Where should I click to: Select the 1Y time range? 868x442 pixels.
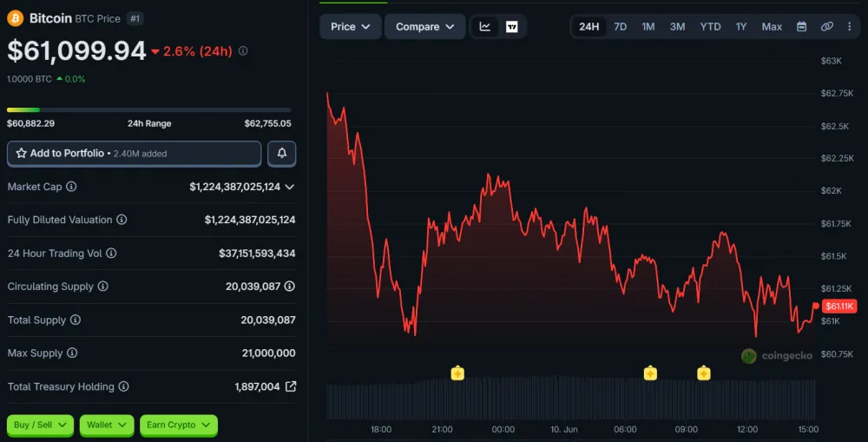[x=741, y=27]
